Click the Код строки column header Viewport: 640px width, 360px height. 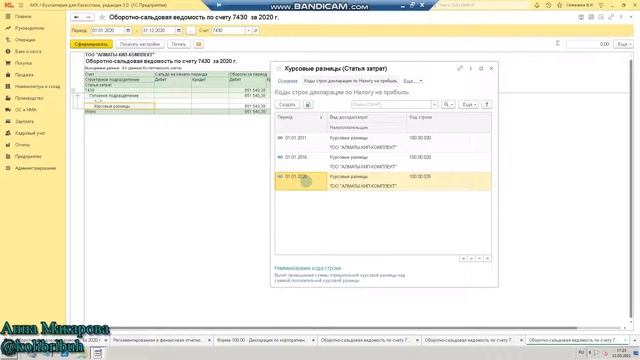[x=449, y=122]
